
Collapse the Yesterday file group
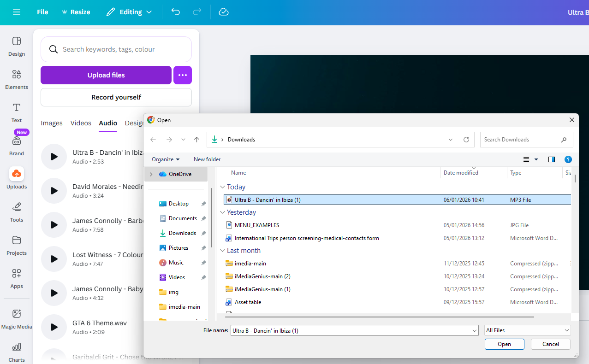point(223,212)
